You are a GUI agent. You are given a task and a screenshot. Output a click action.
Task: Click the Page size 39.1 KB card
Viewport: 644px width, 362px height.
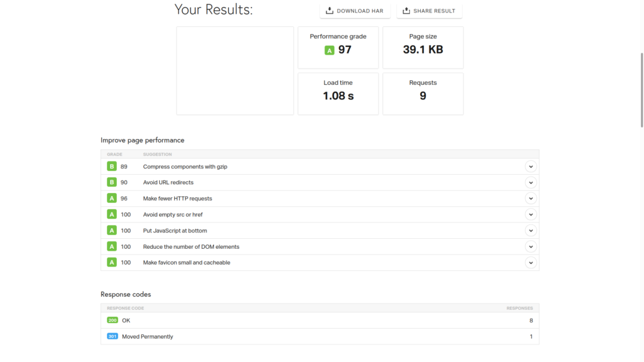coord(423,47)
